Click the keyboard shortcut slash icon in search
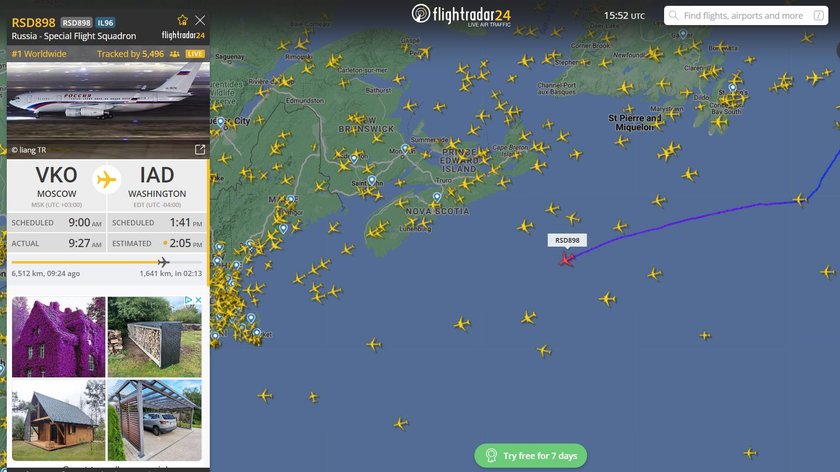 click(819, 16)
